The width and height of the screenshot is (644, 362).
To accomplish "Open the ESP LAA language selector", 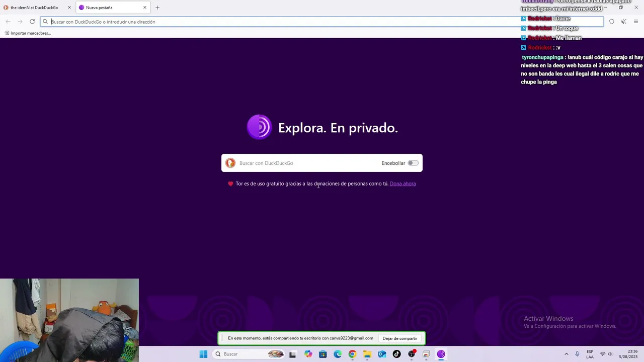I will 590,354.
